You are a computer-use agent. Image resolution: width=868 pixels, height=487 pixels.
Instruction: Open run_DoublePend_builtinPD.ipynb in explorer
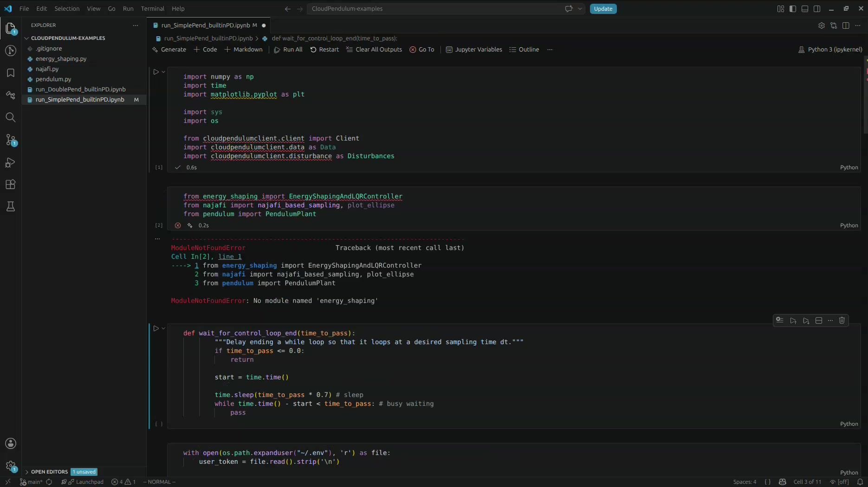[x=81, y=90]
